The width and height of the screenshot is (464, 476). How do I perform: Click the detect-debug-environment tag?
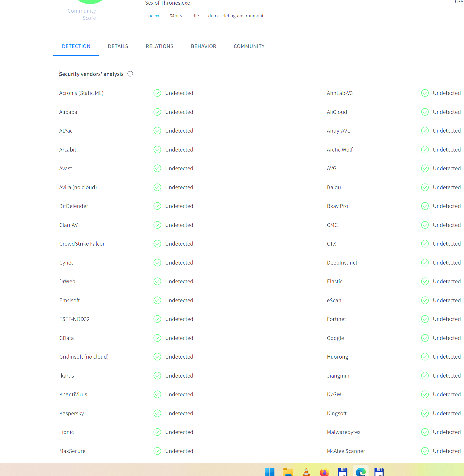[236, 16]
